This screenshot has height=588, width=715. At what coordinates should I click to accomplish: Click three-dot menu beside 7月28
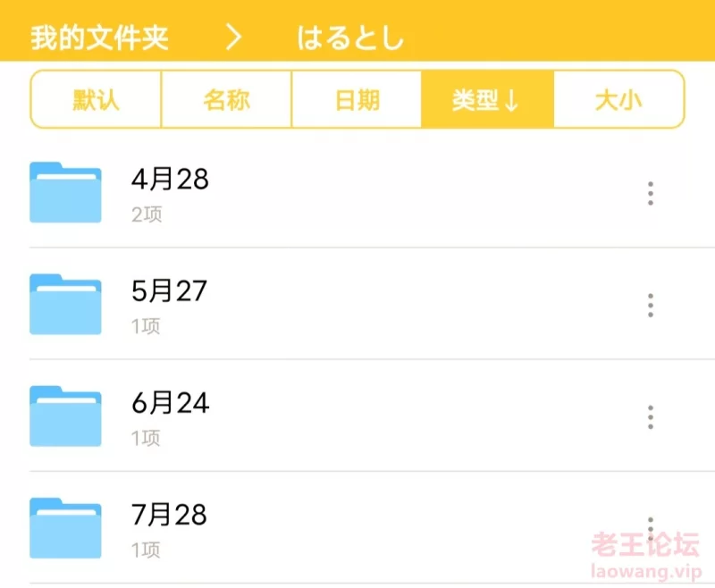(x=651, y=527)
